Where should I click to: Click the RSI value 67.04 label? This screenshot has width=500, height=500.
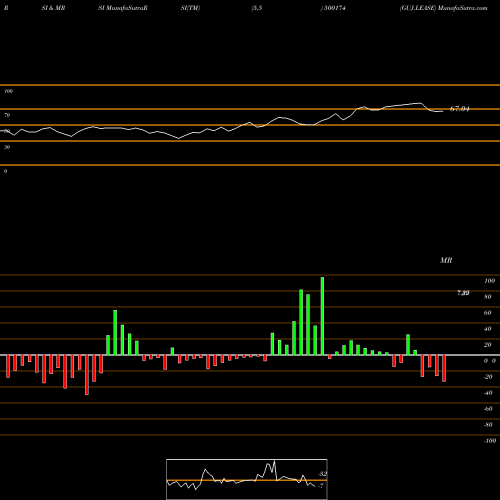tap(460, 109)
